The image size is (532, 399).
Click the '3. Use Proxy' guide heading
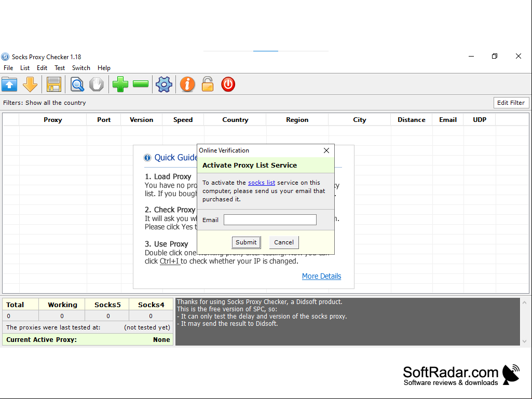(166, 244)
